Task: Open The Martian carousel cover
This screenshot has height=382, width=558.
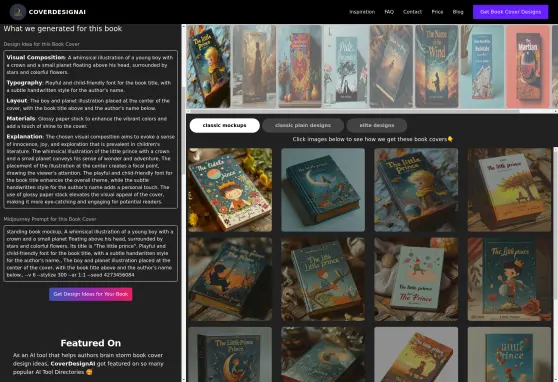Action: click(x=528, y=66)
